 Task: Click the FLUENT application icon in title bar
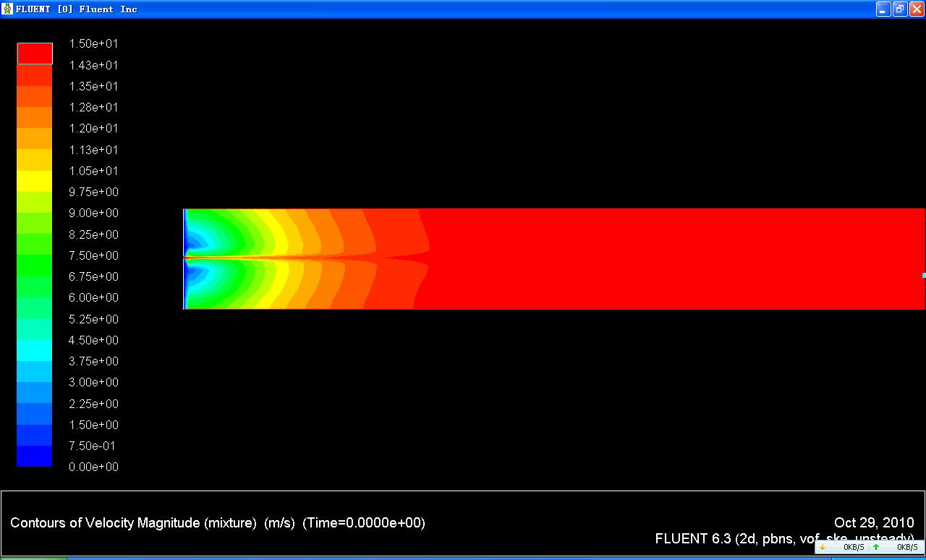[8, 9]
